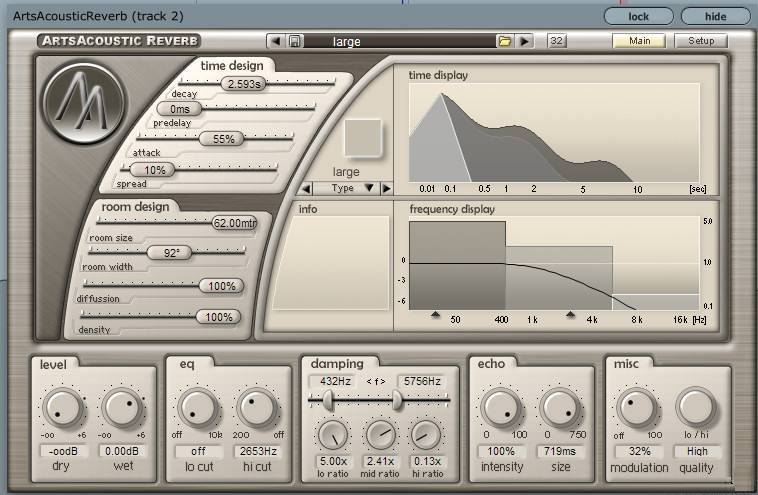Click the predelay slider handle 0ms
Image resolution: width=758 pixels, height=495 pixels.
coord(179,109)
